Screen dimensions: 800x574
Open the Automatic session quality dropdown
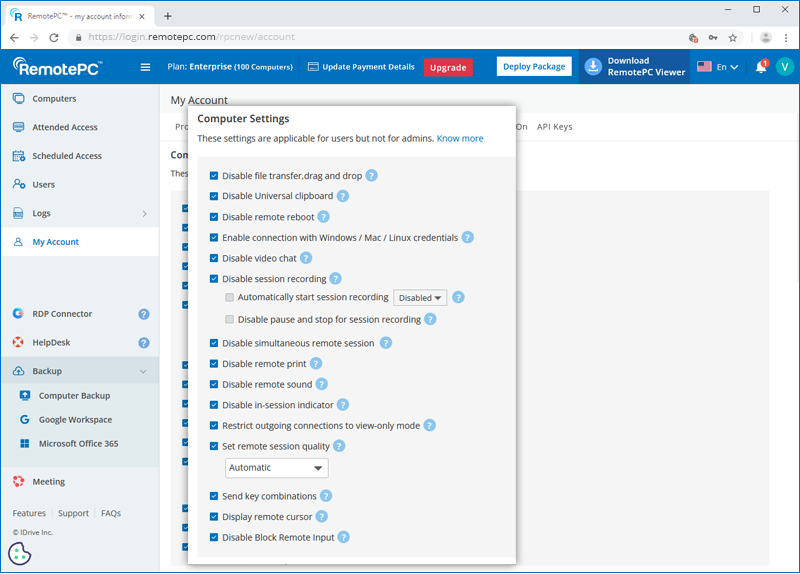point(277,468)
